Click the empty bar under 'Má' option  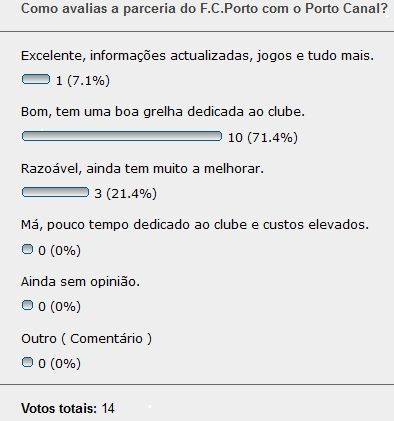point(27,249)
